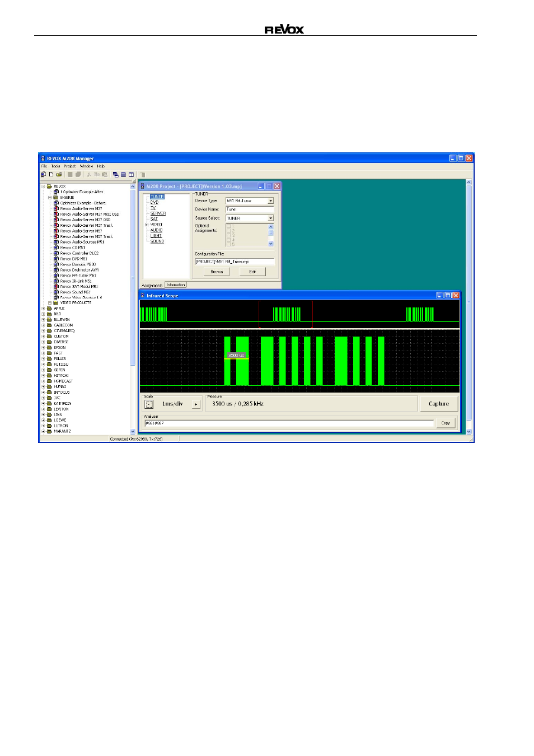
Task: Open the Device Type dropdown
Action: point(271,200)
